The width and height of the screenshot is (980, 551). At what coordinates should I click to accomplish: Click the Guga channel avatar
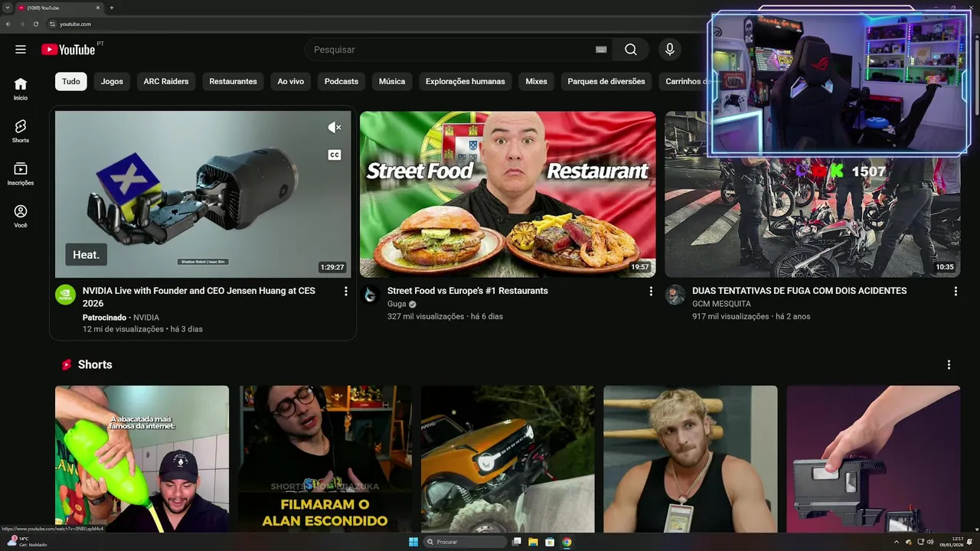(x=371, y=295)
